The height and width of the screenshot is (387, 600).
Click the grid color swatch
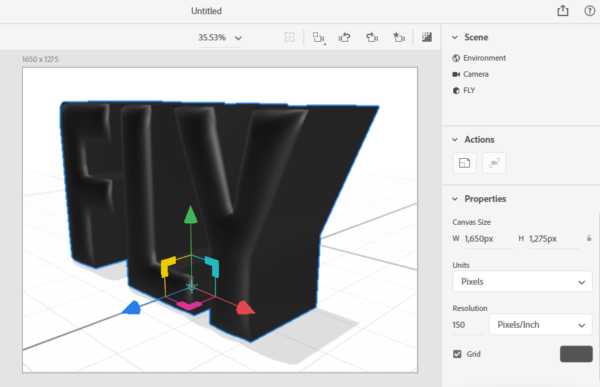click(576, 354)
